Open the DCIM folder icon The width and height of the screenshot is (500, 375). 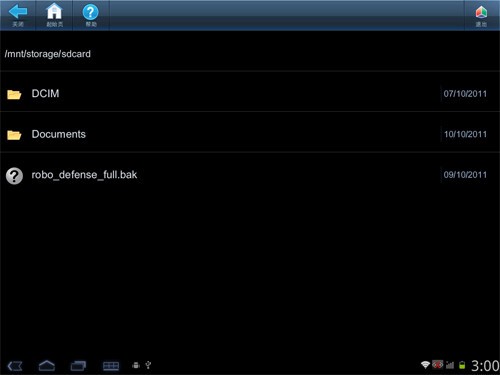[x=14, y=95]
